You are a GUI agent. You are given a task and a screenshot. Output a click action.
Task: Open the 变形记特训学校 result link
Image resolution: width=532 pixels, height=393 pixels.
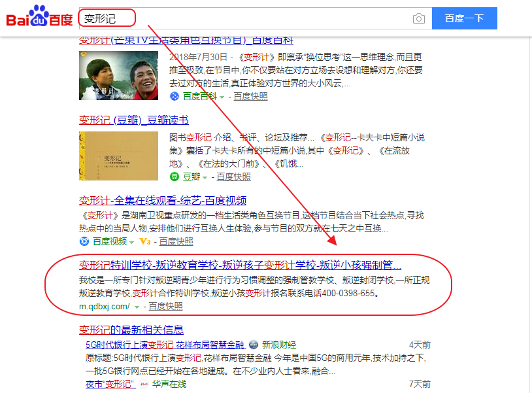(x=240, y=265)
